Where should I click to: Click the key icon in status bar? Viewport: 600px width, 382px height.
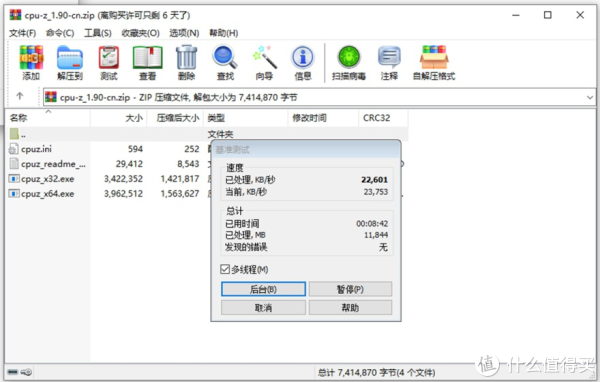click(26, 372)
